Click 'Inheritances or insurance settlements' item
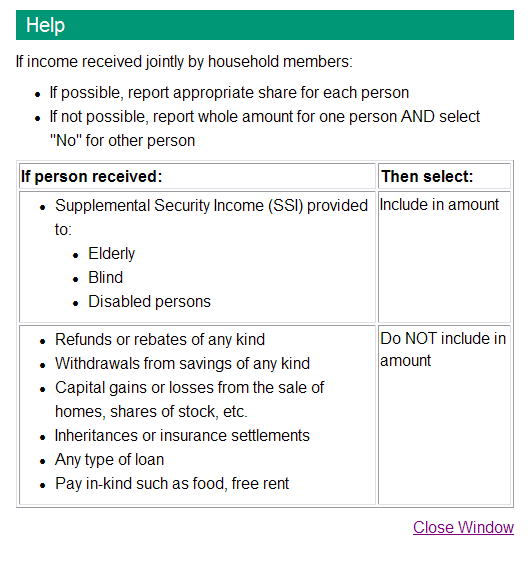Image resolution: width=530 pixels, height=562 pixels. [182, 435]
